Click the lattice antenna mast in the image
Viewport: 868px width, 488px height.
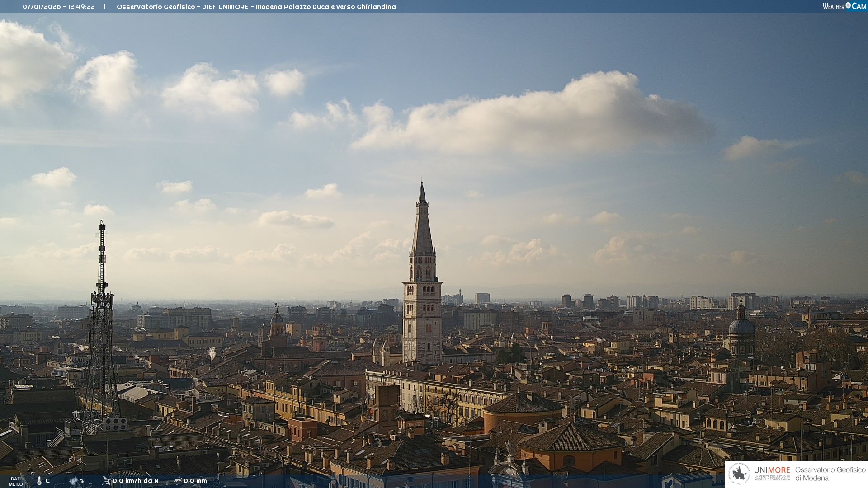coord(102,325)
